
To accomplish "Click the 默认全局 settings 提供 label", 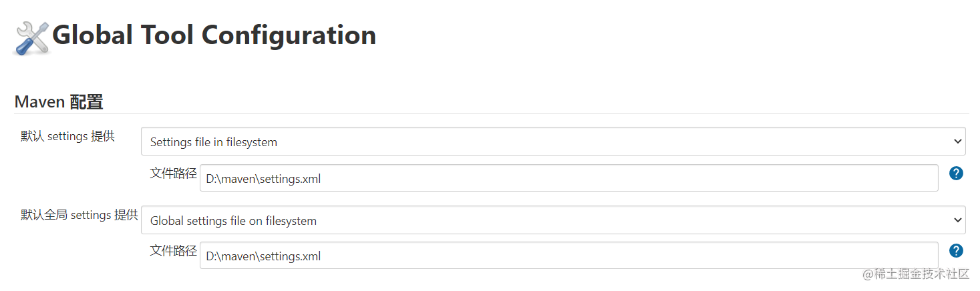I will tap(79, 215).
